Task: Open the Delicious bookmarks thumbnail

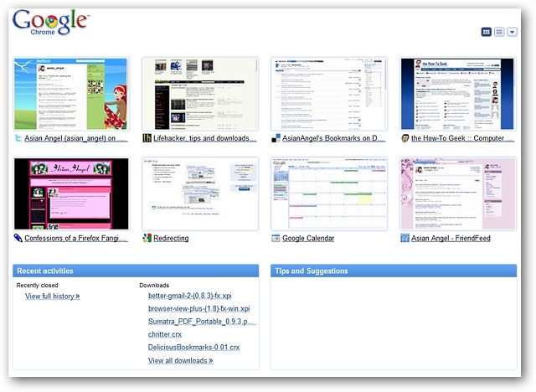Action: coord(329,94)
